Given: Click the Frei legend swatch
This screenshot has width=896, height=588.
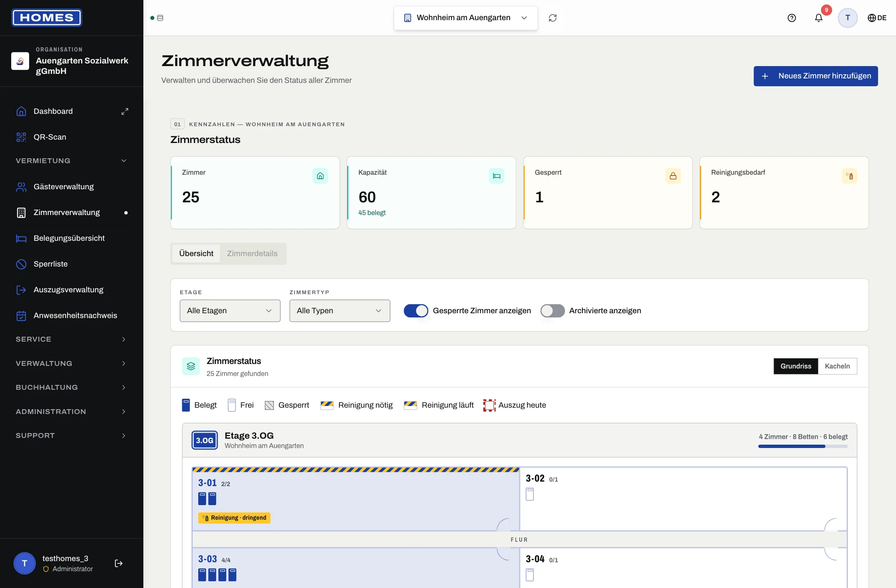Looking at the screenshot, I should 232,405.
